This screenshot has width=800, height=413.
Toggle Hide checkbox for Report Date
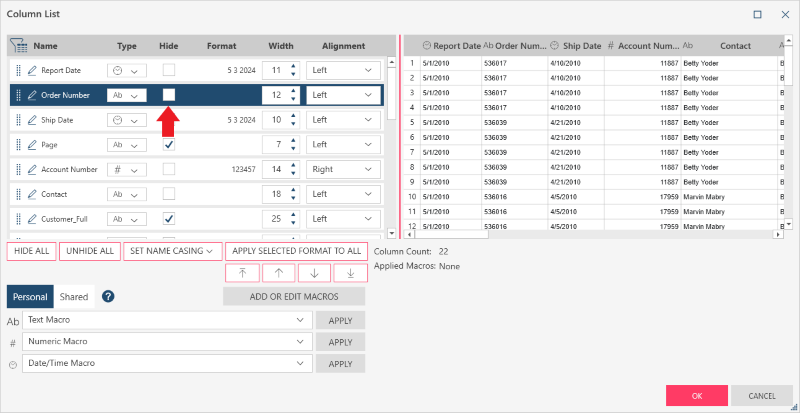[169, 70]
